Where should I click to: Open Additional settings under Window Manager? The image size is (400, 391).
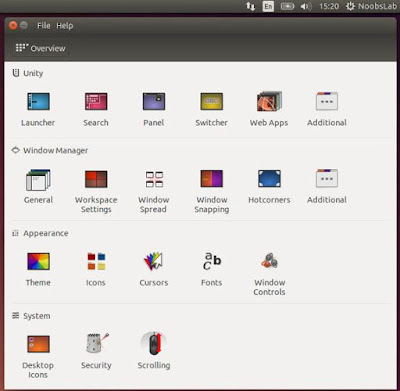click(327, 179)
